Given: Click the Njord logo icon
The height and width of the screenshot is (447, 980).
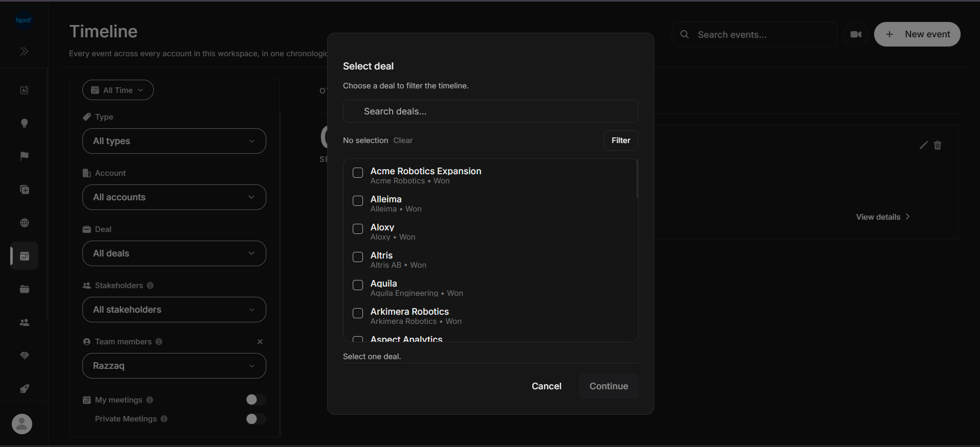Looking at the screenshot, I should pyautogui.click(x=24, y=20).
